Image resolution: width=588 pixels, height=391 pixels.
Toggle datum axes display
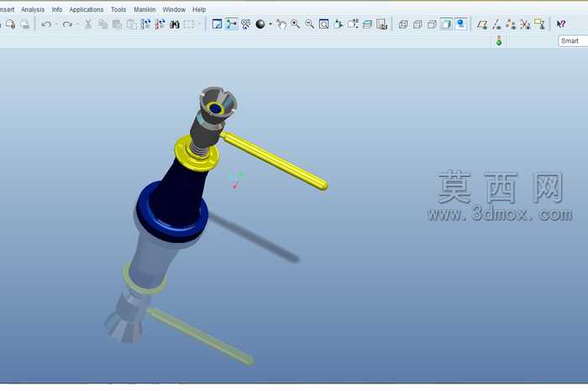[x=496, y=24]
